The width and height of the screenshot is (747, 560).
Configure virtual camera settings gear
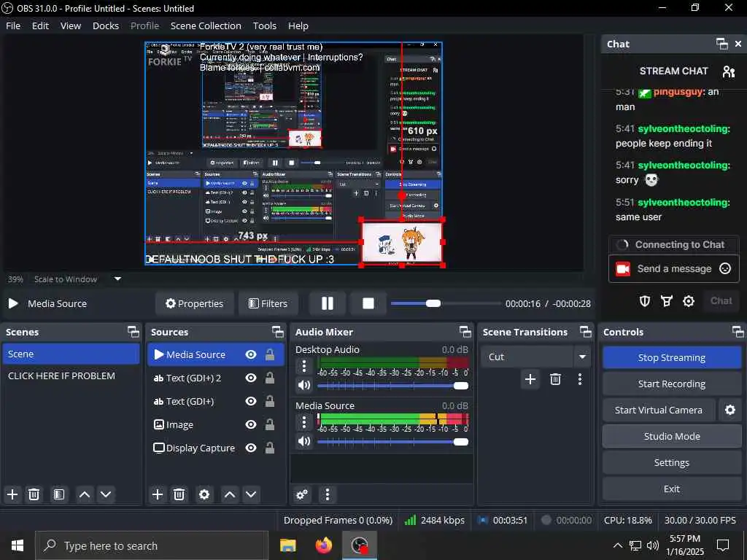coord(729,410)
